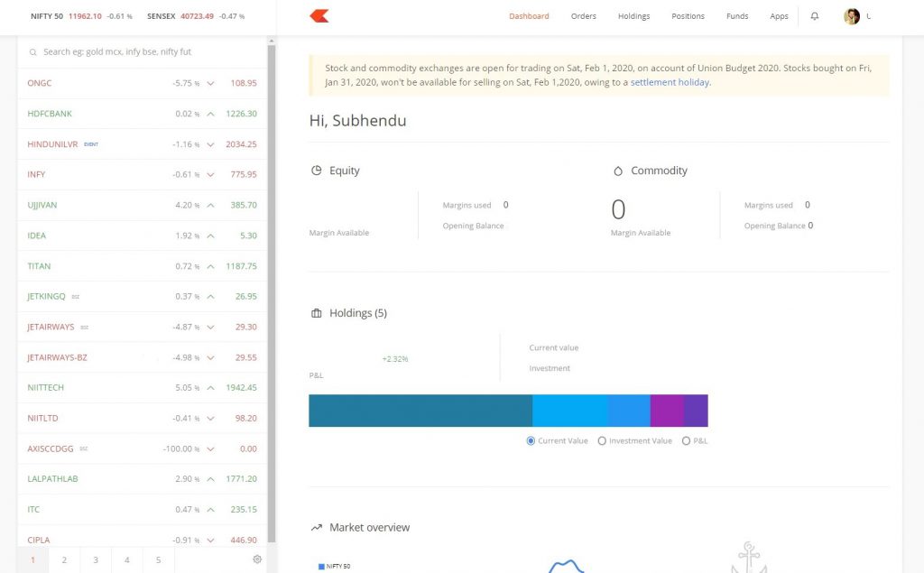Click the medium blue holdings bar segment
924x573 pixels.
(x=629, y=411)
